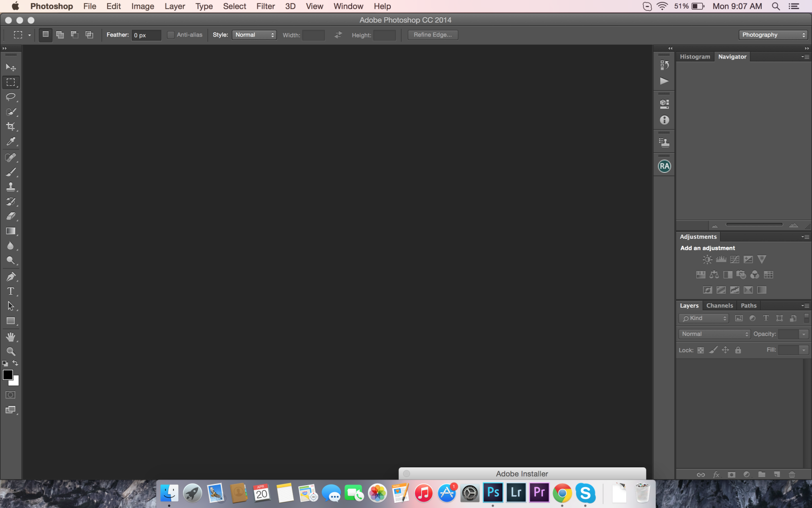Choose Add to selection mode
This screenshot has width=812, height=508.
click(60, 35)
